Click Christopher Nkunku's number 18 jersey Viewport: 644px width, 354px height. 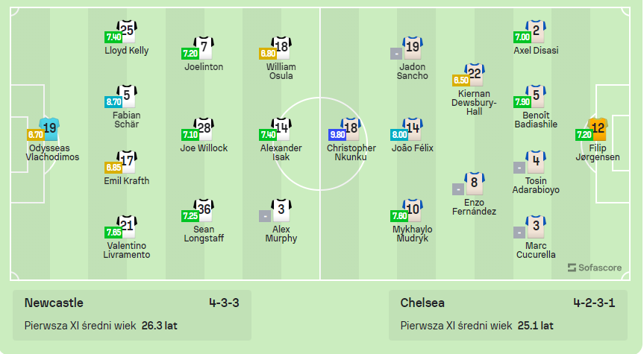pyautogui.click(x=351, y=129)
